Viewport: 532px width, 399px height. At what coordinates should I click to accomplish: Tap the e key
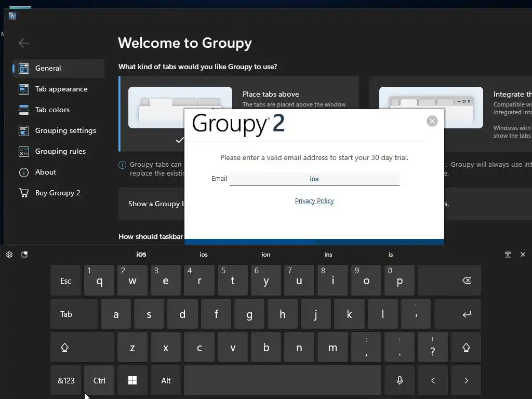(x=166, y=281)
